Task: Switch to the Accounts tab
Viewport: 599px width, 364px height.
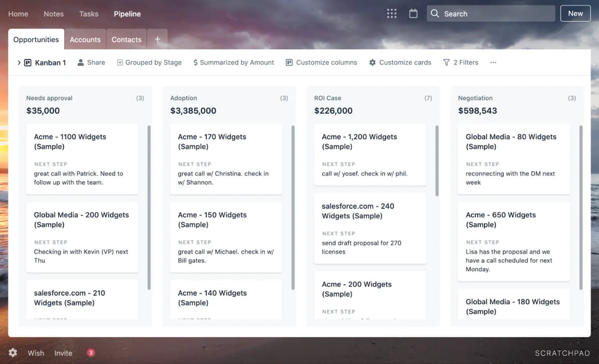Action: (85, 39)
